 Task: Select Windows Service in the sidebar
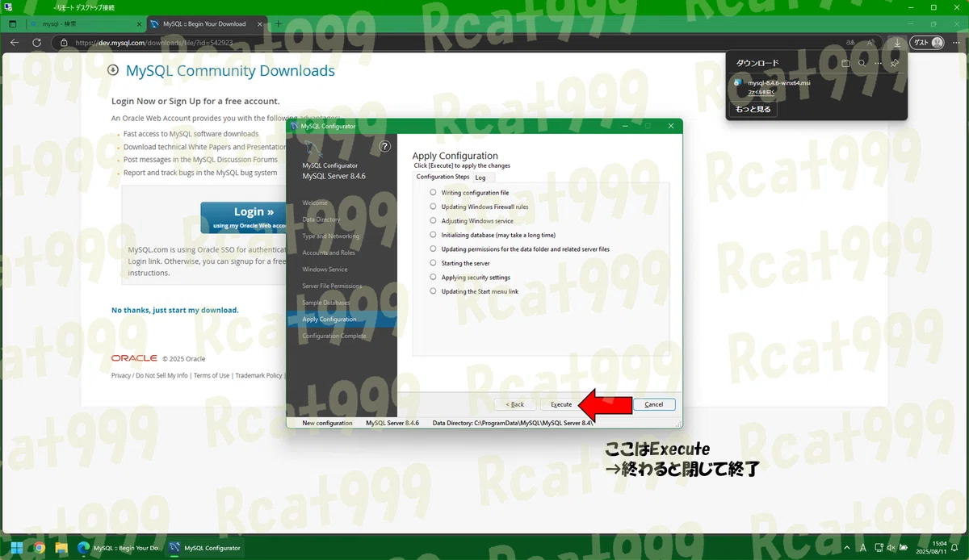pos(325,270)
